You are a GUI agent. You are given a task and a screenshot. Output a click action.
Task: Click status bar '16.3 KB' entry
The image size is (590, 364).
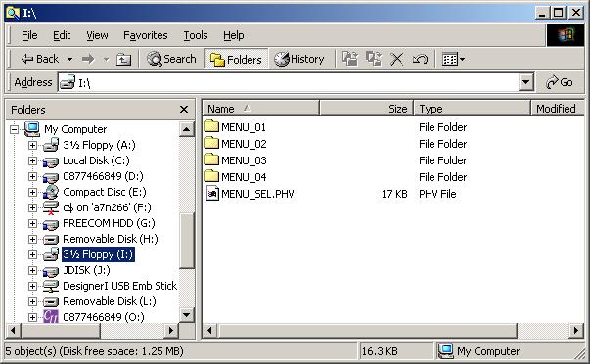point(380,351)
